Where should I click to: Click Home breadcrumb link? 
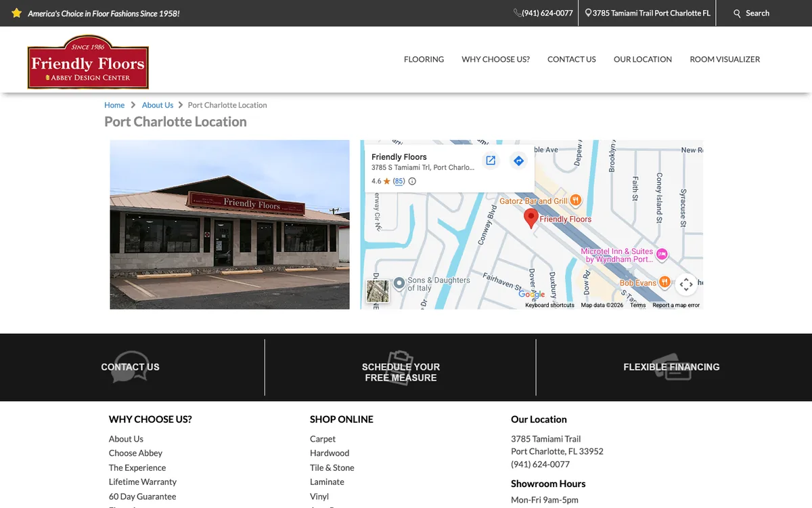pos(114,105)
